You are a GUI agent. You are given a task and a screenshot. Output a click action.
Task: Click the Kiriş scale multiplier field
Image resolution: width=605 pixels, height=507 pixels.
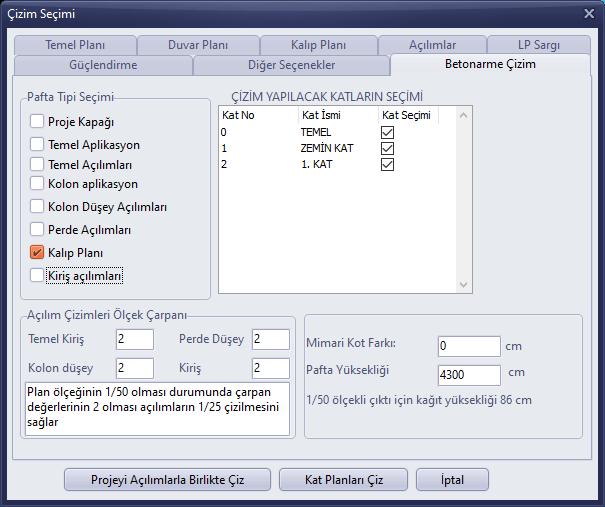tap(271, 368)
